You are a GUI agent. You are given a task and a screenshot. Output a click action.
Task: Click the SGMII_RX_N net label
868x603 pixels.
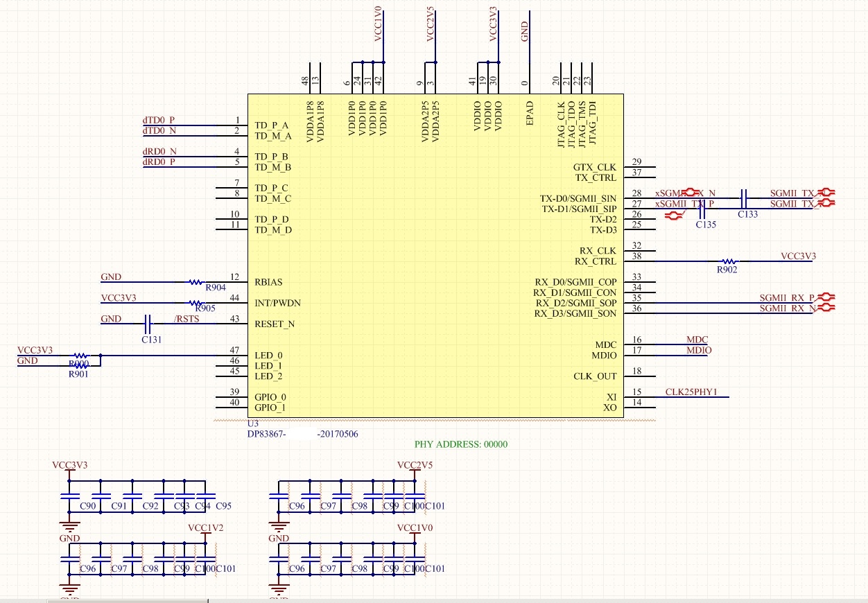pos(787,308)
